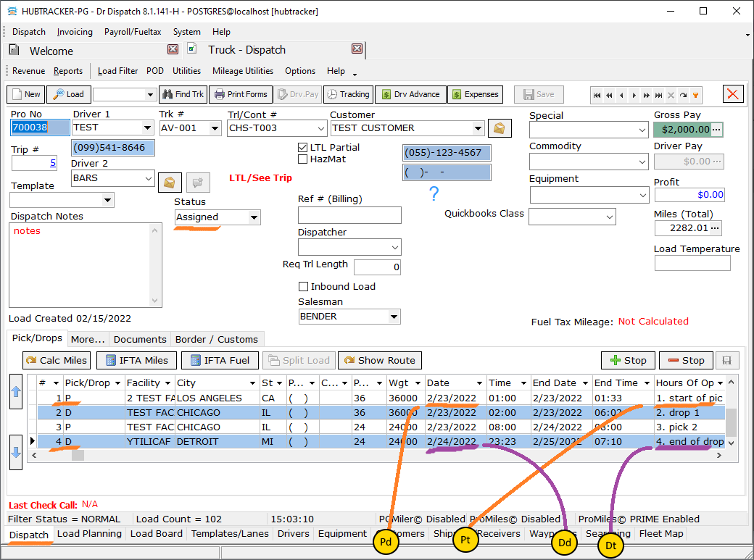Switch to the Load Board tab
The image size is (754, 560).
pos(156,534)
